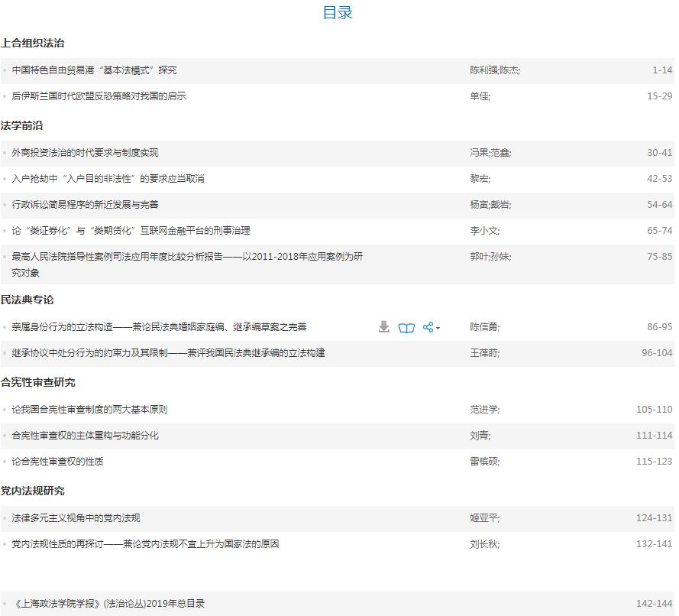Select 外商投资法治的时代要求与制度实现 article
Image resolution: width=679 pixels, height=616 pixels.
(x=85, y=153)
